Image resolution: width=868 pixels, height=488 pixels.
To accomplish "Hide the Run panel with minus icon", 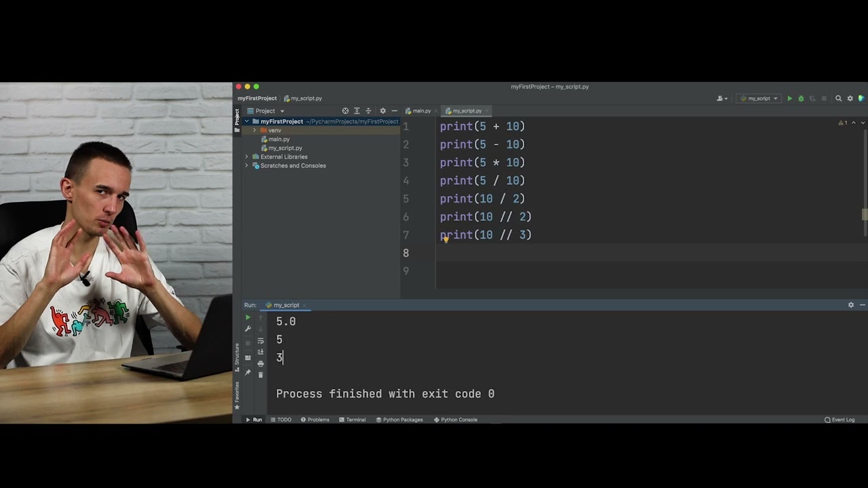I will (862, 305).
